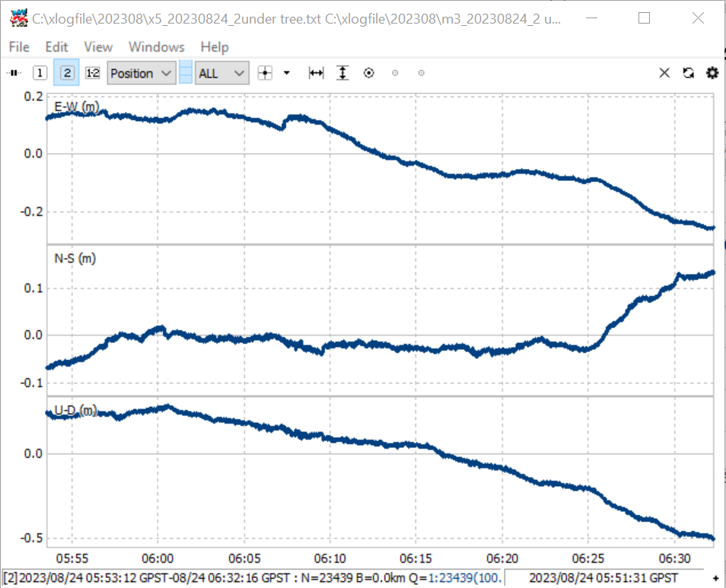This screenshot has height=588, width=726.
Task: Toggle solution 2 display button
Action: click(x=67, y=72)
